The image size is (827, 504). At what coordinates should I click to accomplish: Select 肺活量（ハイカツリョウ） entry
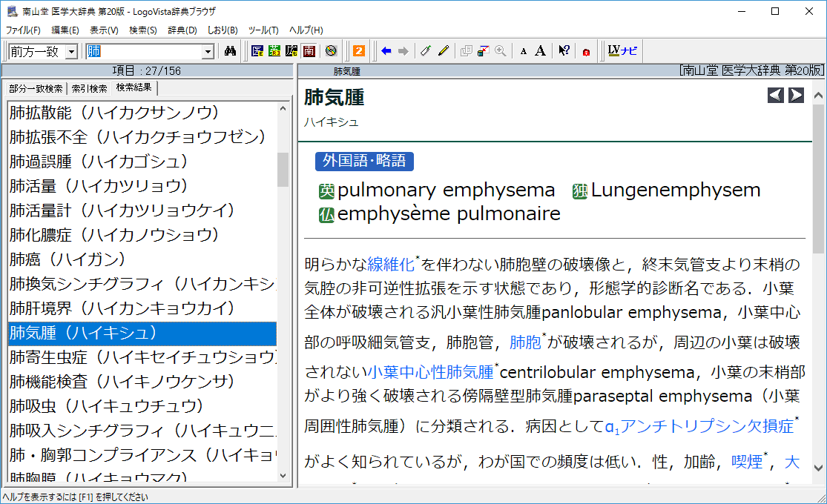point(142,186)
